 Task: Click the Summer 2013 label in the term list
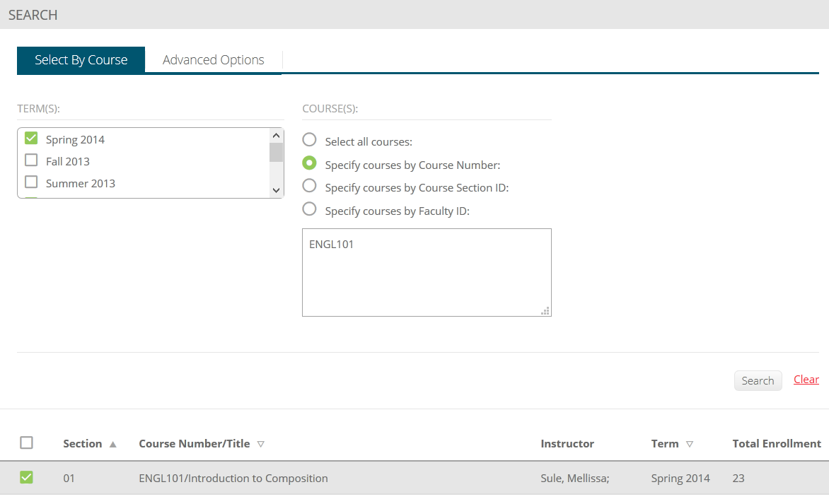coord(81,183)
